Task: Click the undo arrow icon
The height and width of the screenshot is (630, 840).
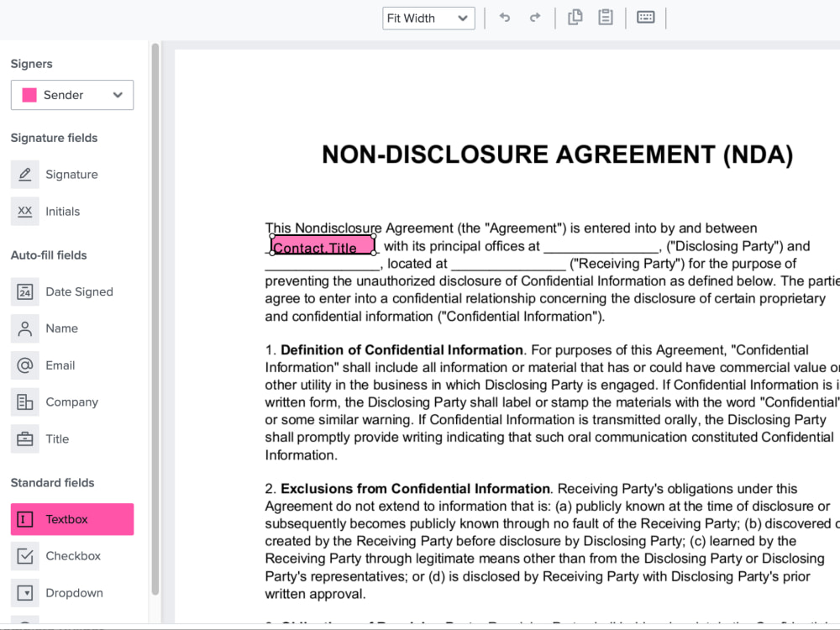Action: click(505, 18)
